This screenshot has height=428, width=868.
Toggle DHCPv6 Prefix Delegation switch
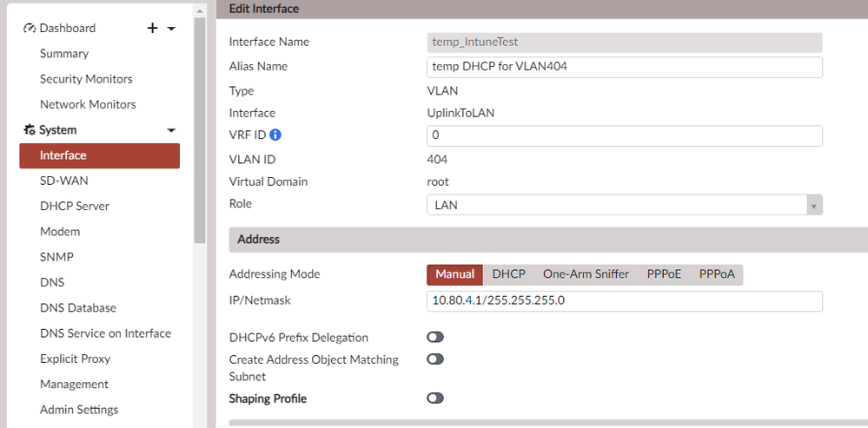tap(435, 337)
